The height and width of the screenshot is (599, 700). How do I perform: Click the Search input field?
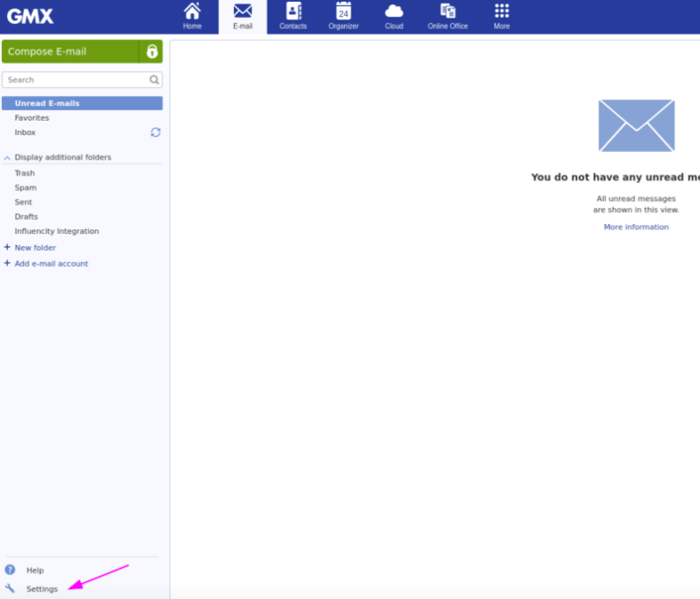[x=76, y=80]
